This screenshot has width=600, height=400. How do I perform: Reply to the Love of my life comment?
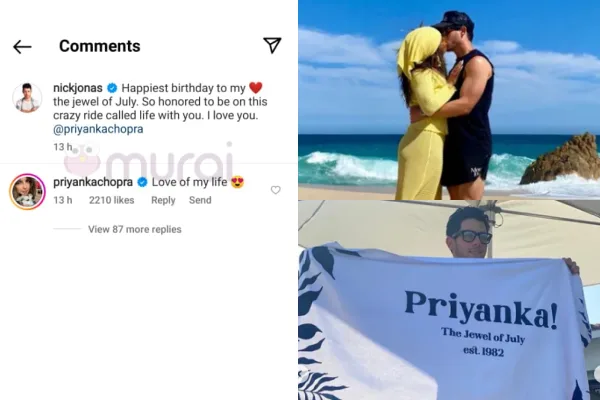(x=163, y=200)
